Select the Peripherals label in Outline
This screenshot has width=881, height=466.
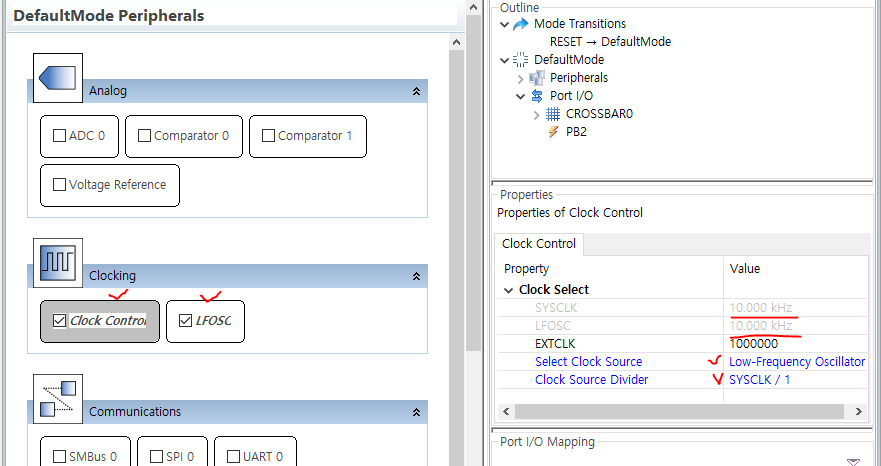pyautogui.click(x=579, y=78)
